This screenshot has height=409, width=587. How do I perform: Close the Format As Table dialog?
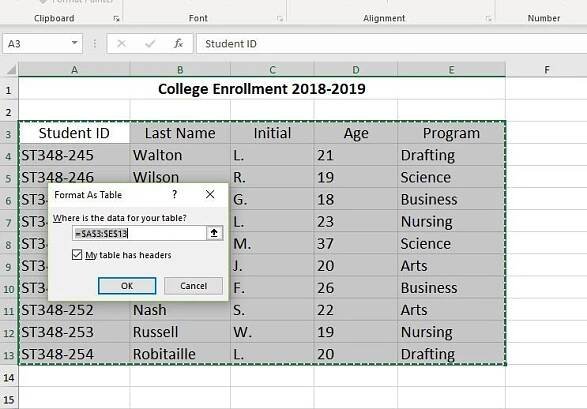[210, 194]
